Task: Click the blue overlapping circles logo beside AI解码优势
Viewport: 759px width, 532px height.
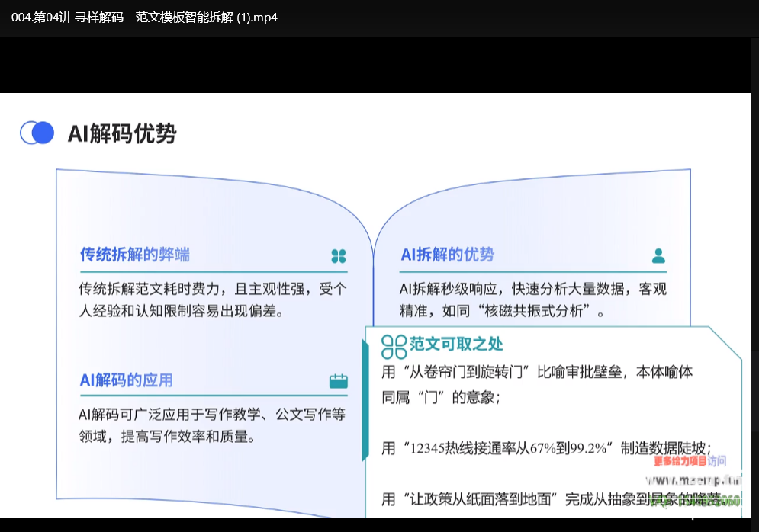Action: (37, 133)
